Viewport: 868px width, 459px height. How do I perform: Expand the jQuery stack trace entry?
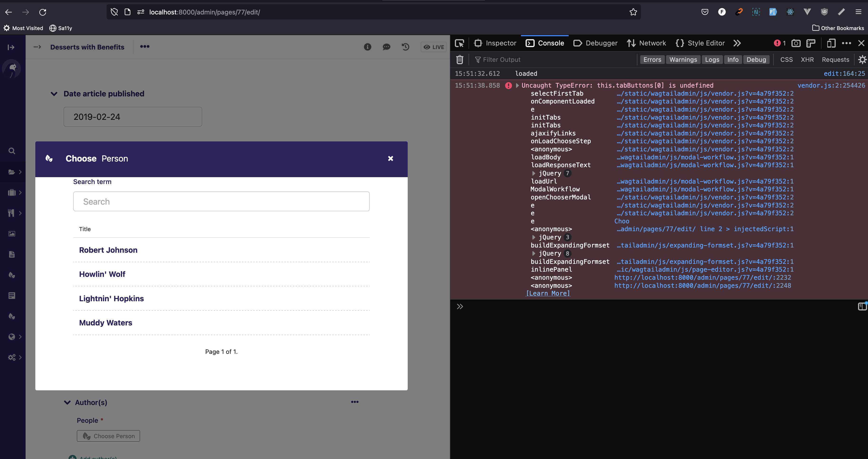pyautogui.click(x=534, y=173)
